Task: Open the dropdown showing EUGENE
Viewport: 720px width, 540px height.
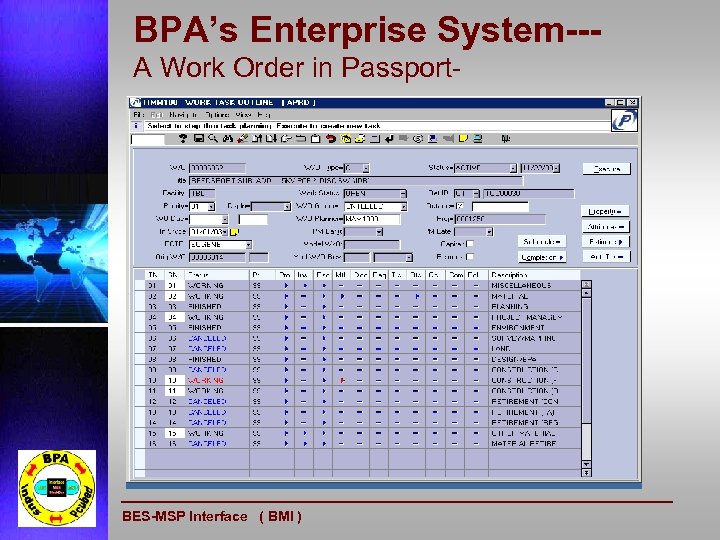Action: 248,245
